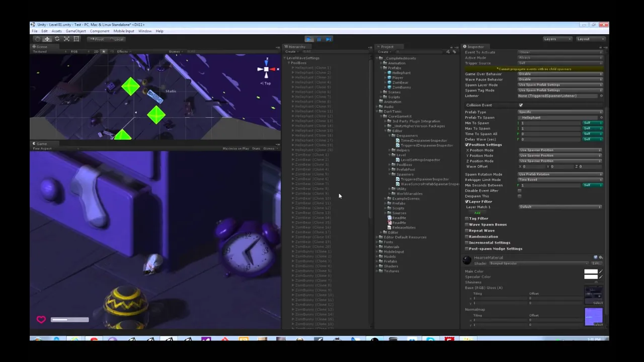Open the GameObject menu

pos(76,31)
